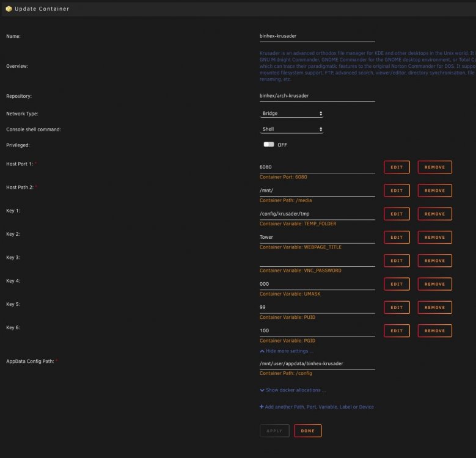The width and height of the screenshot is (476, 458).
Task: Click Host Path 2 field /mnt/
Action: coord(317,191)
